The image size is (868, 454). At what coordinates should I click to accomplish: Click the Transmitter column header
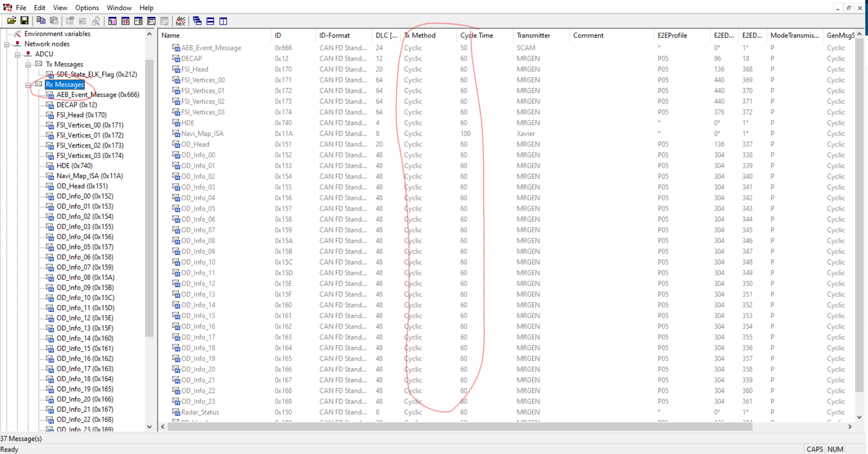tap(533, 35)
